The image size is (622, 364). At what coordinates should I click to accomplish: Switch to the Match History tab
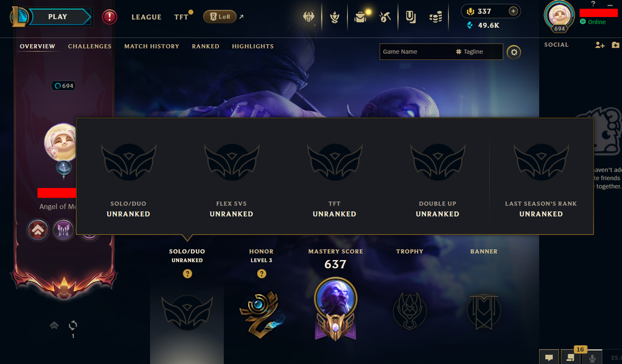[151, 47]
